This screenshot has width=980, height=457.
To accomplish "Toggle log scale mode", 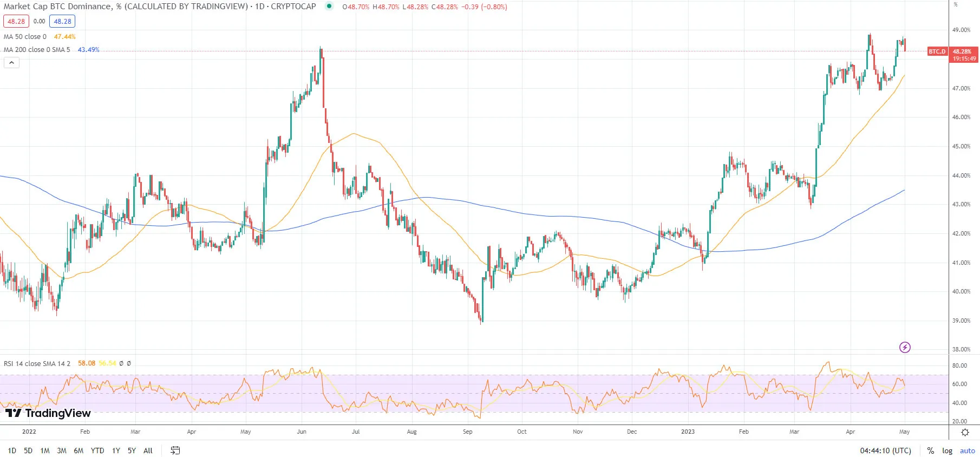I will tap(948, 451).
